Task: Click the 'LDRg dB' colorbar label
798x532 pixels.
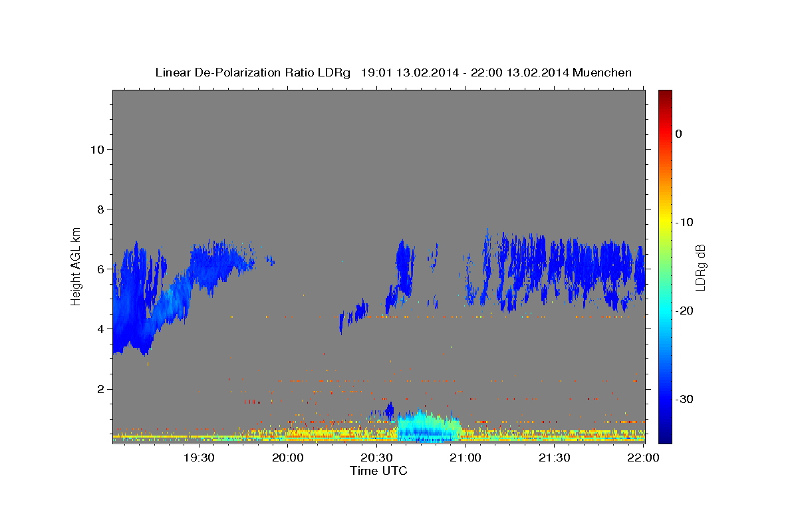Action: coord(700,268)
